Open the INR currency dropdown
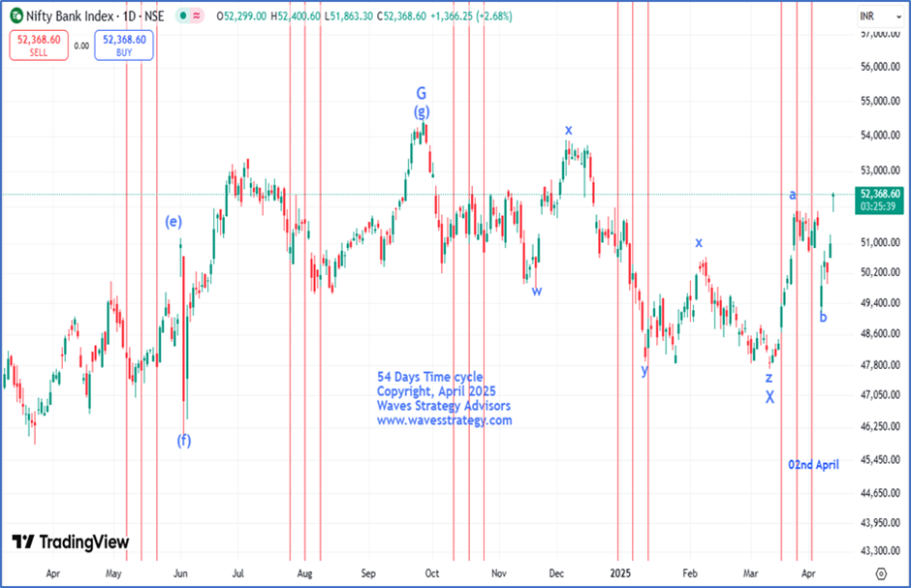911x588 pixels. 880,16
